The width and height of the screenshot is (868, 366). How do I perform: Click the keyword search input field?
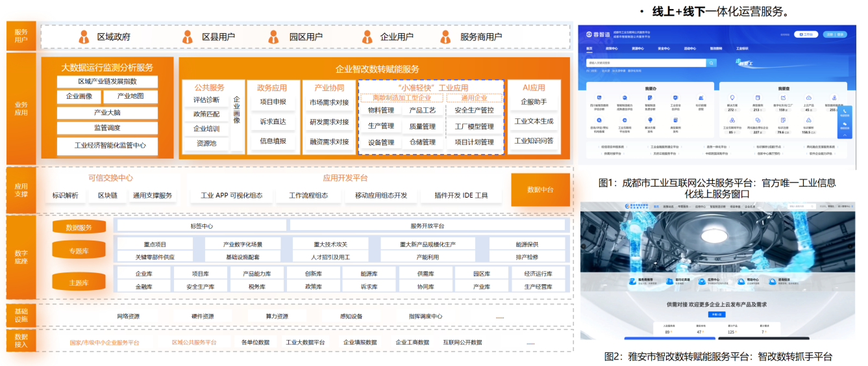645,63
